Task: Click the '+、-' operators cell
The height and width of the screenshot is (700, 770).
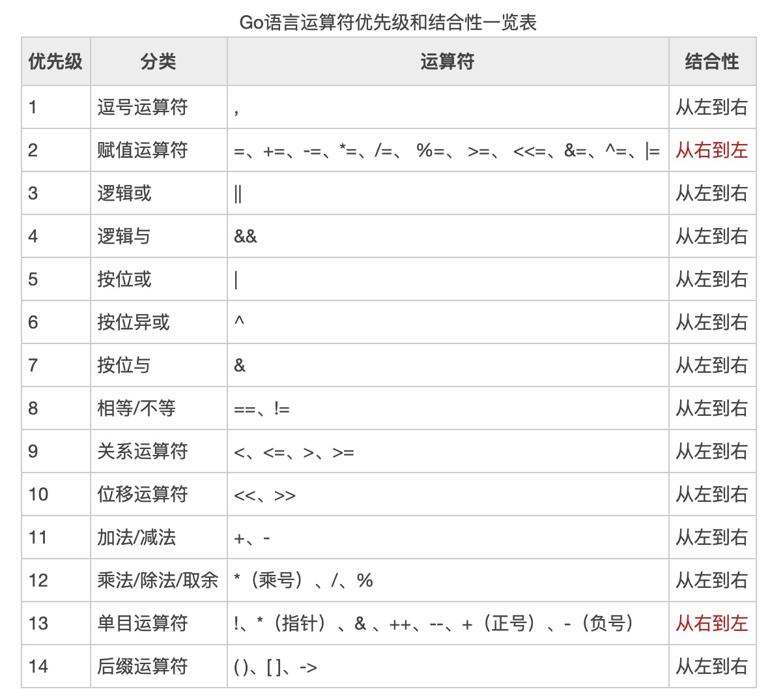Action: coord(448,537)
